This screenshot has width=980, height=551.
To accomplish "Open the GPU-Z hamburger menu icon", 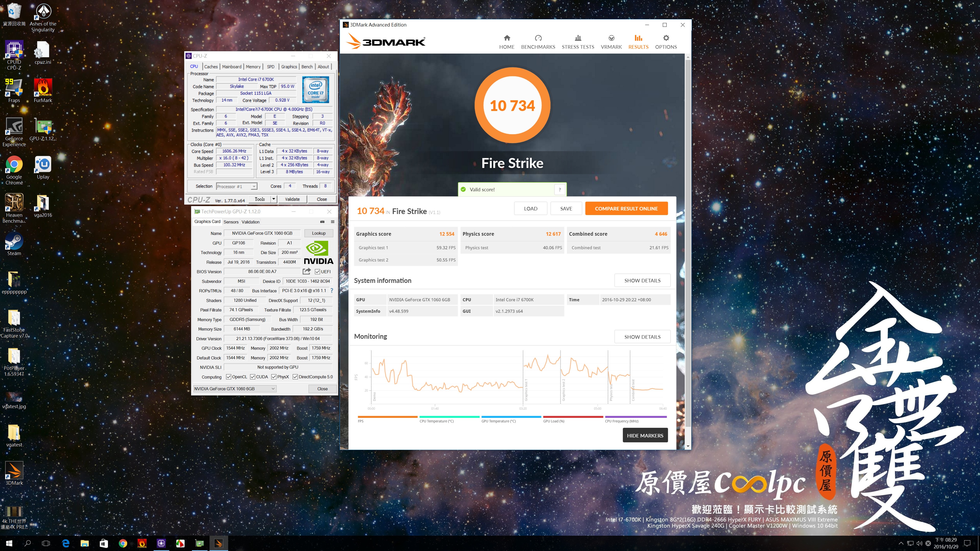I will point(333,222).
